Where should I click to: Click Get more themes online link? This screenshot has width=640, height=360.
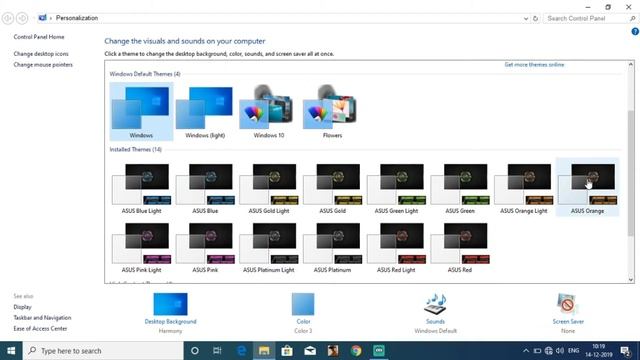[x=534, y=64]
